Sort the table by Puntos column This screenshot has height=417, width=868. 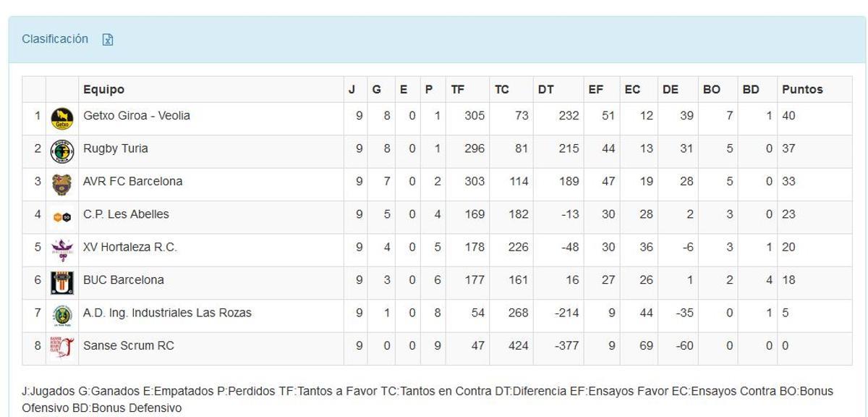[x=803, y=89]
